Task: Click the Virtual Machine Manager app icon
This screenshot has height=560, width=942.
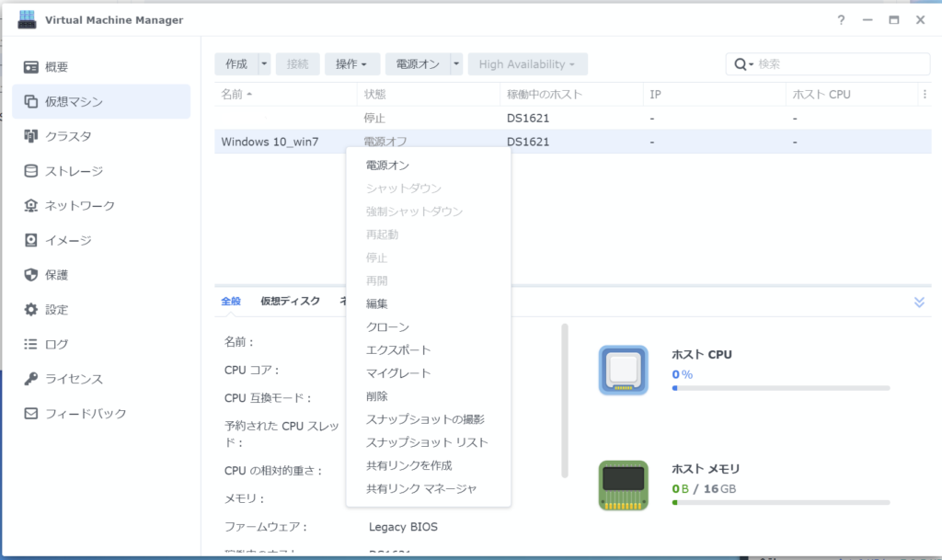Action: [x=27, y=20]
